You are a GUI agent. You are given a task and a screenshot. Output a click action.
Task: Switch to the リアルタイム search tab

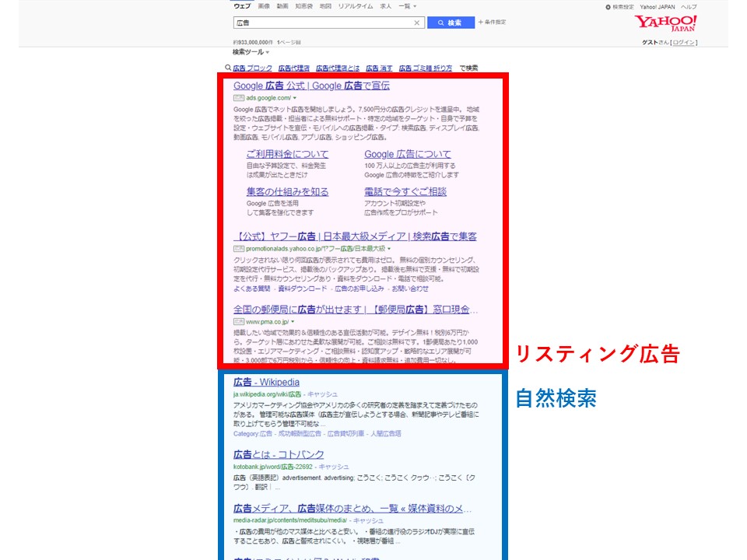(356, 6)
